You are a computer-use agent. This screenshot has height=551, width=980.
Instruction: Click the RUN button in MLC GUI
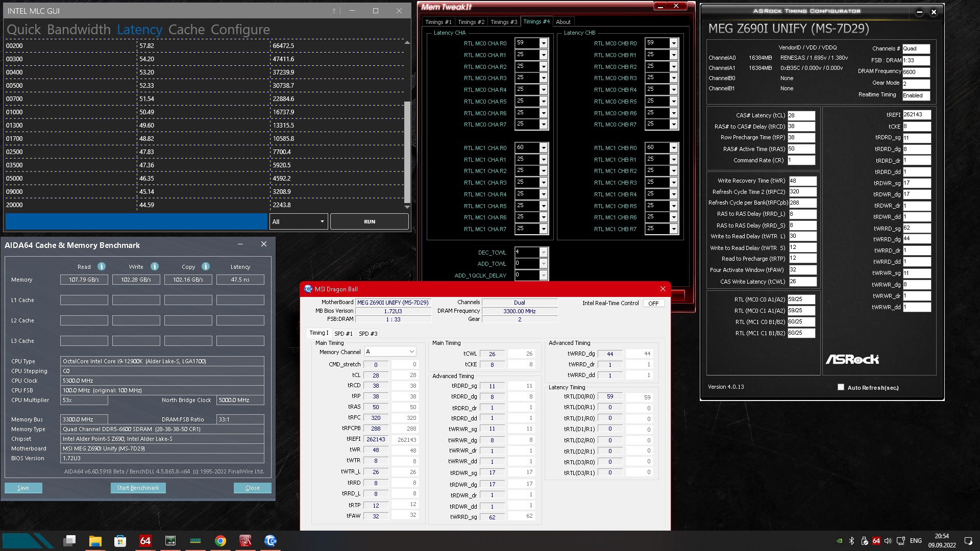369,221
